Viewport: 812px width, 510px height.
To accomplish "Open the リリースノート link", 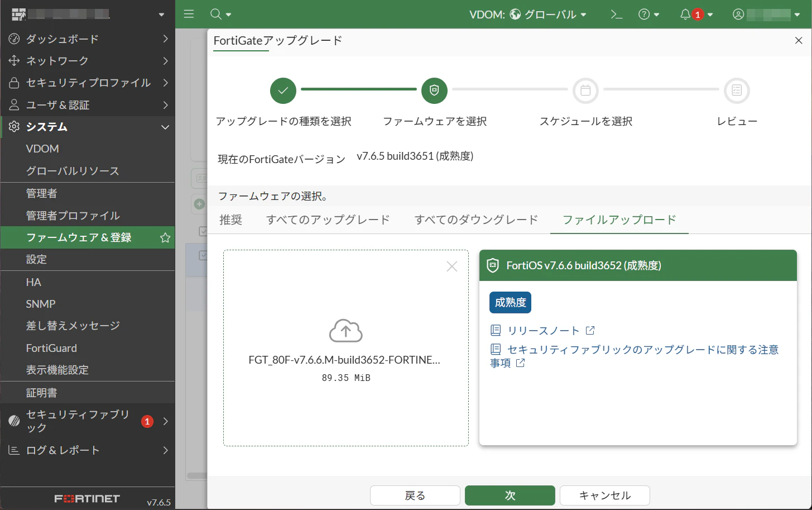I will (x=542, y=330).
